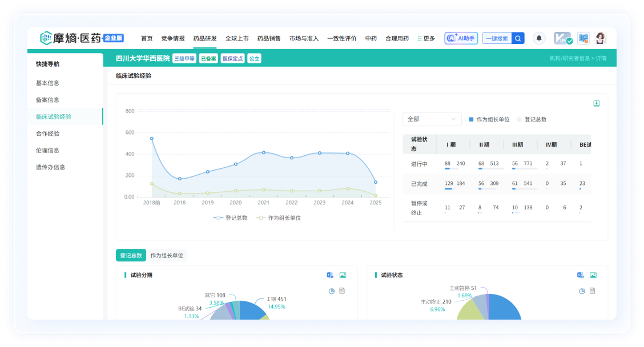
Task: Click the 主动终止 210 pie label
Action: [436, 301]
